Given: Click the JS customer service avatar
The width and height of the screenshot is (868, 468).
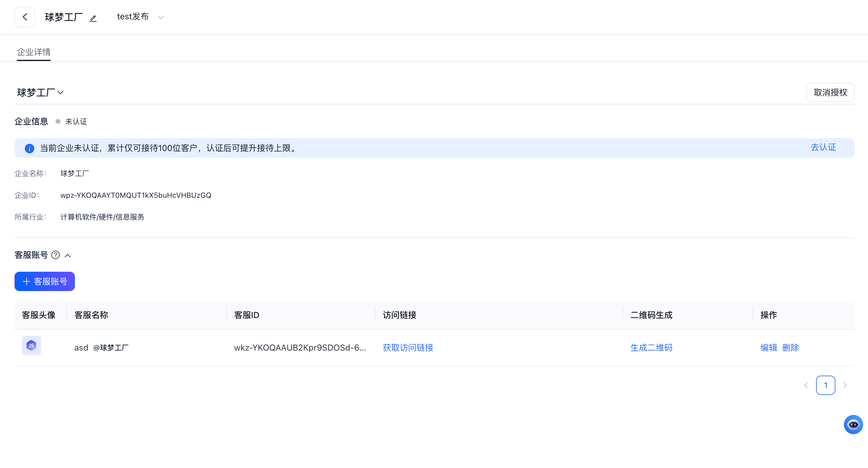Looking at the screenshot, I should tap(31, 345).
